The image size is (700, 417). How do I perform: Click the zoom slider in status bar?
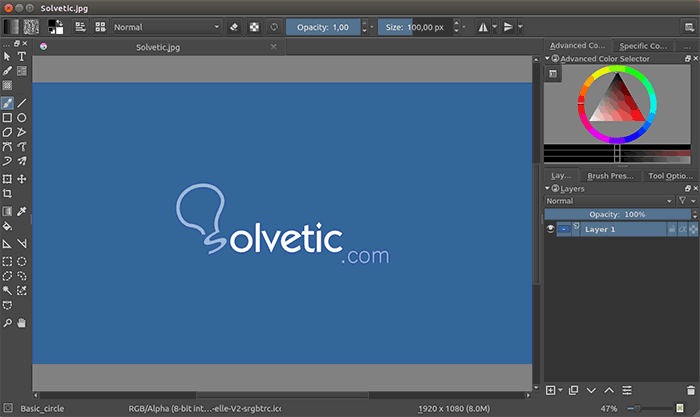click(x=650, y=408)
